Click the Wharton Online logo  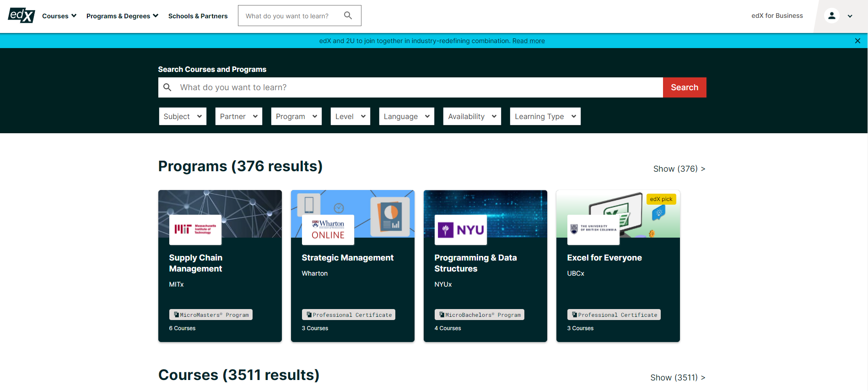coord(328,229)
